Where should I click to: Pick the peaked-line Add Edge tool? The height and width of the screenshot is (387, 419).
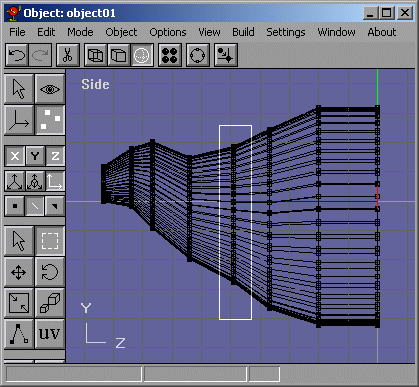tap(19, 334)
